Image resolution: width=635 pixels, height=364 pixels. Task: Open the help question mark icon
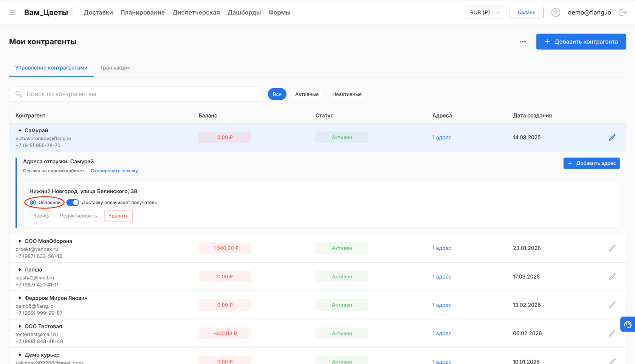point(556,12)
